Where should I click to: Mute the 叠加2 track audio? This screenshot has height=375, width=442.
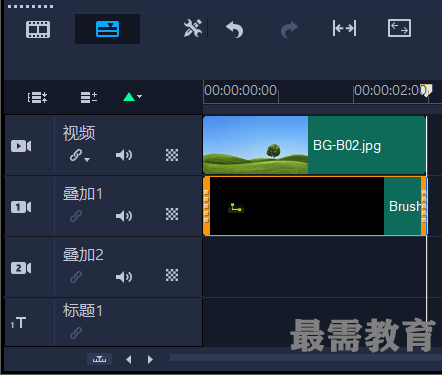tap(124, 277)
